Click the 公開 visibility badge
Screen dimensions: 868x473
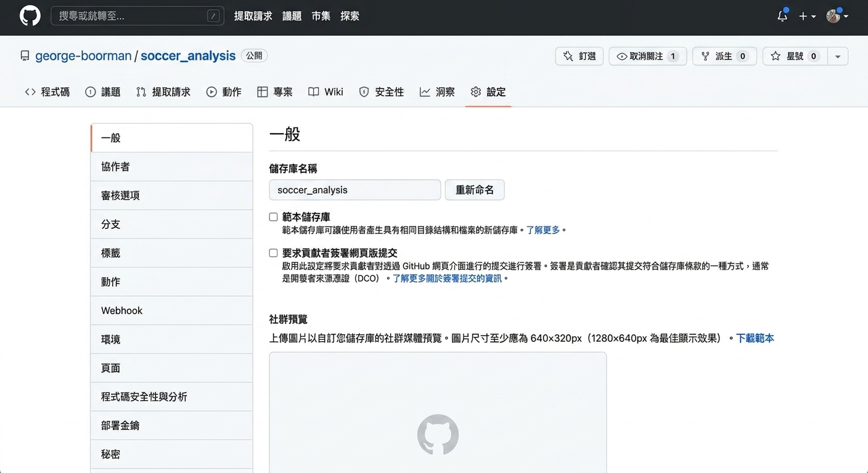tap(254, 55)
